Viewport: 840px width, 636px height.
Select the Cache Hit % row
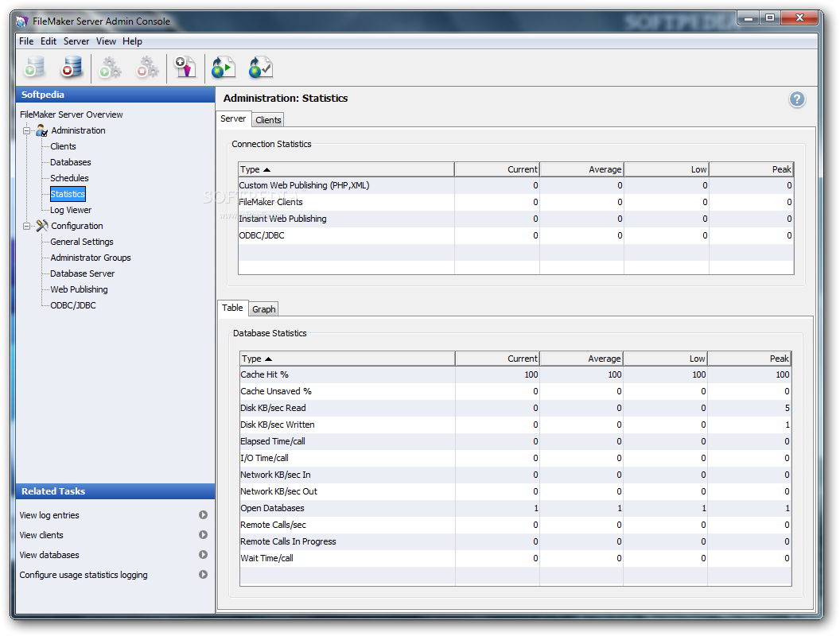click(x=515, y=374)
